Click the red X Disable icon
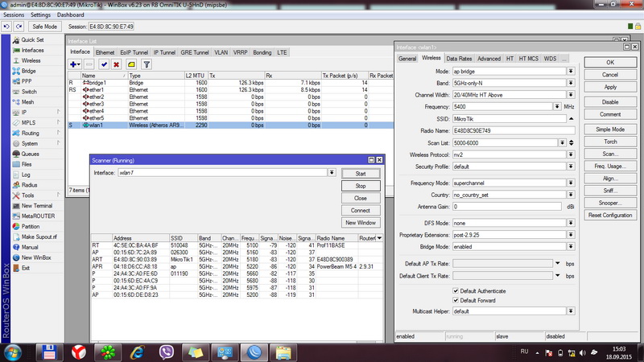The image size is (644, 362). click(x=116, y=64)
